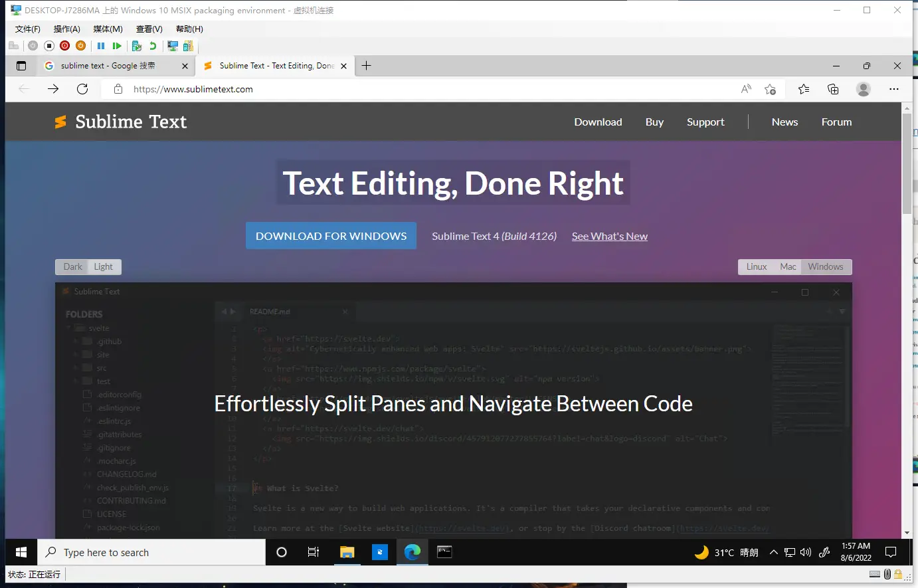Screen dimensions: 918x588
Task: Switch screenshot theme to Light
Action: pos(103,266)
